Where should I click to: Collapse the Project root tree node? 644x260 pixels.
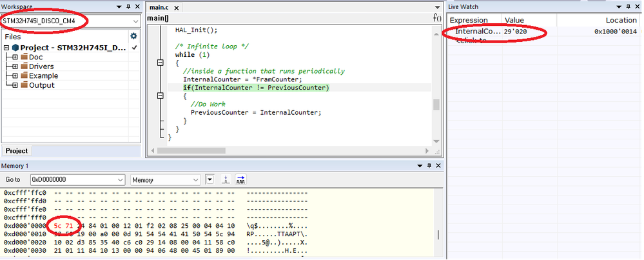pos(6,48)
